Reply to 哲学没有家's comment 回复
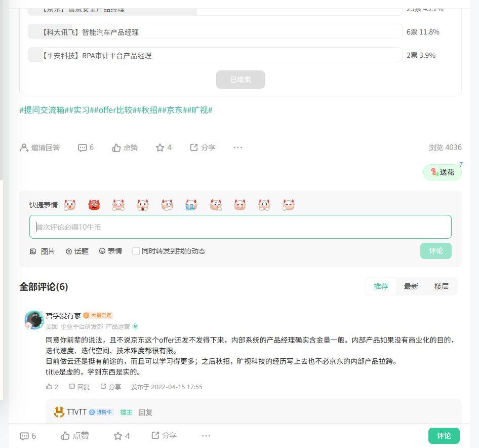 point(79,387)
